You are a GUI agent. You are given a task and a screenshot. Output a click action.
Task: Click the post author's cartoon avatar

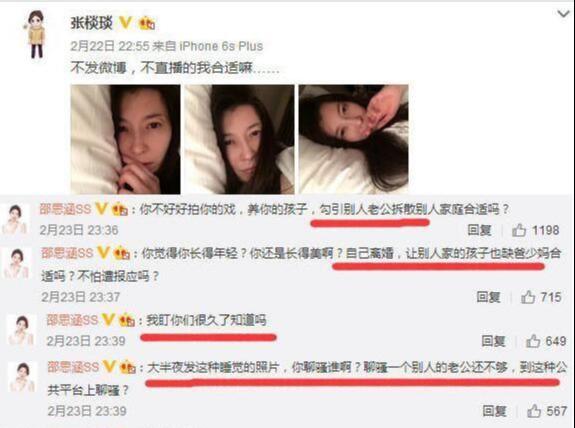pos(36,34)
